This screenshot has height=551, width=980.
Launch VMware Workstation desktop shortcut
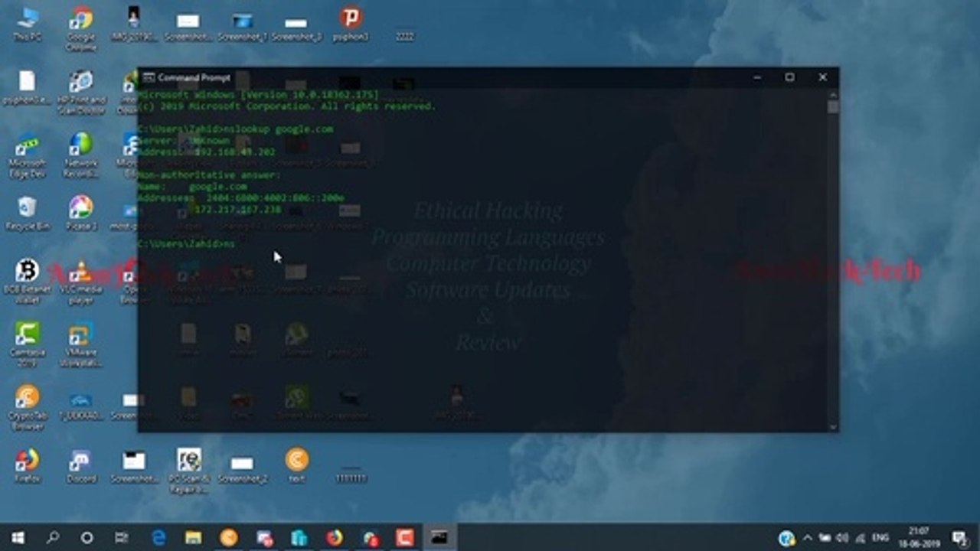(80, 344)
